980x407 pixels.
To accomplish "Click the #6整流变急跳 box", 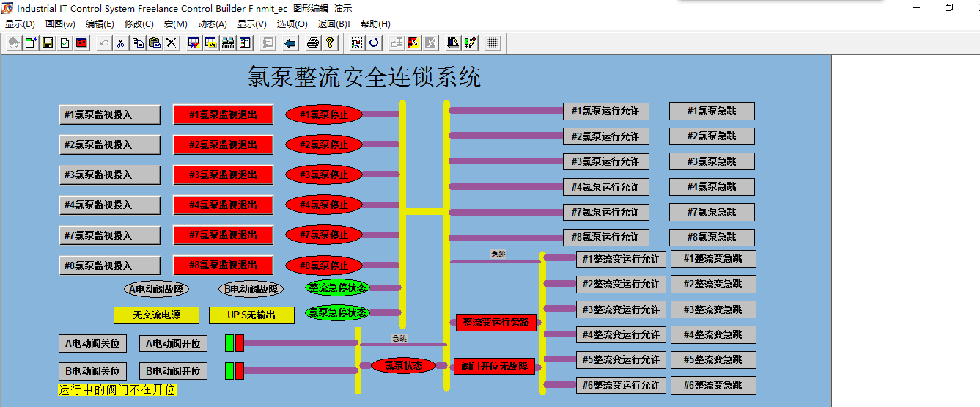I will [x=713, y=385].
